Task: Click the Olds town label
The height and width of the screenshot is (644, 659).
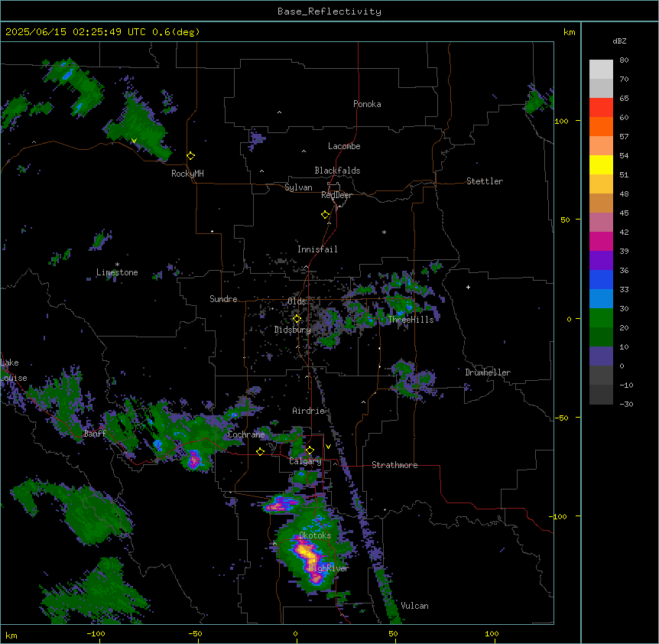Action: pyautogui.click(x=297, y=301)
